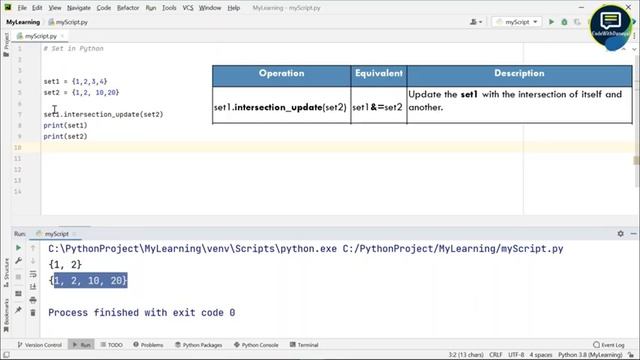Hide the Run tool window

click(633, 233)
